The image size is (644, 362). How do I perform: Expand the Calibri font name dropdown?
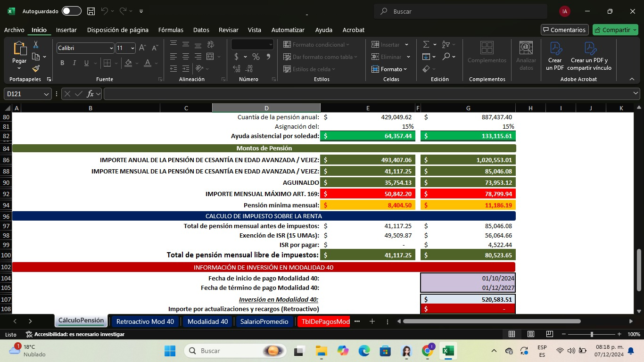[111, 48]
